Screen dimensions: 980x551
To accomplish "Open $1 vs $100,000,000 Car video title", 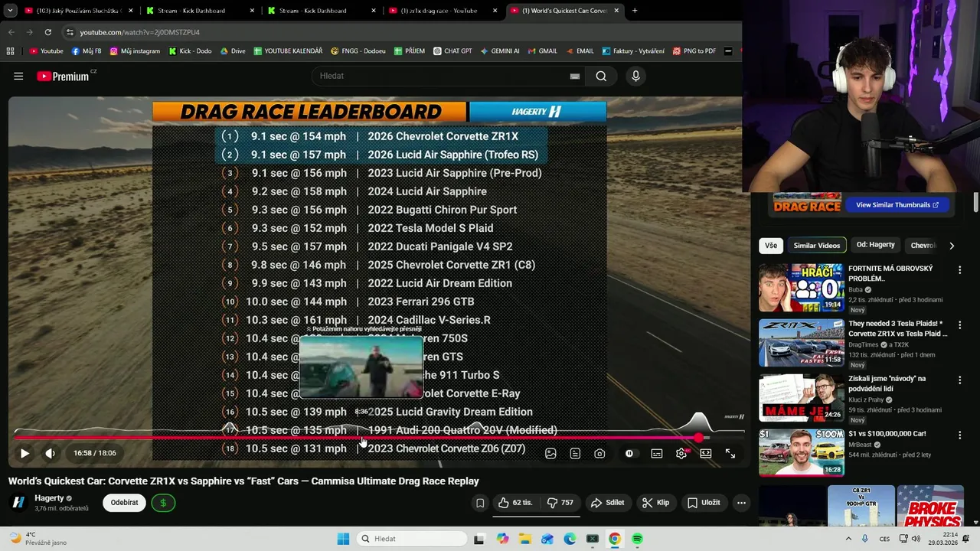I will (887, 434).
